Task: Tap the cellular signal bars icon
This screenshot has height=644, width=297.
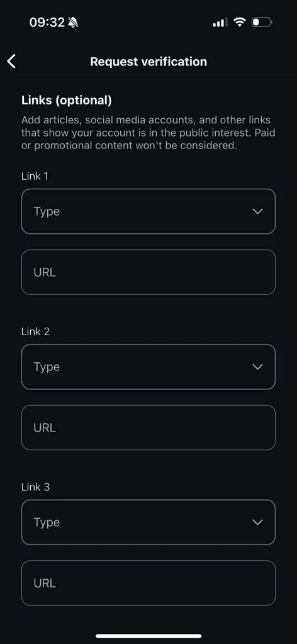Action: [x=220, y=22]
